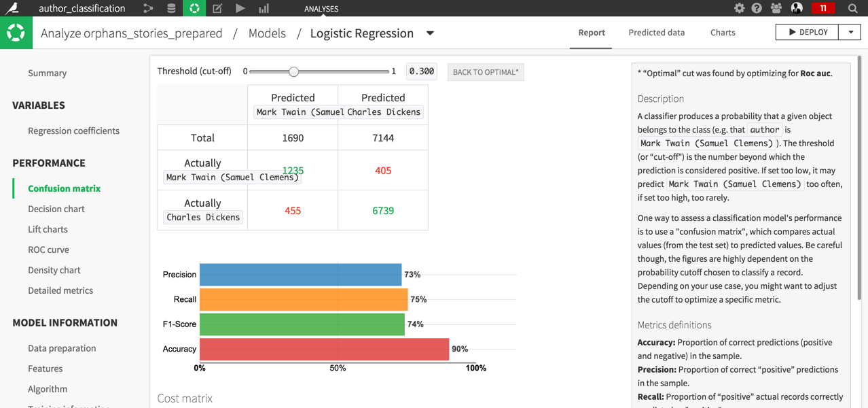868x408 pixels.
Task: Open Features in the sidebar
Action: point(45,369)
